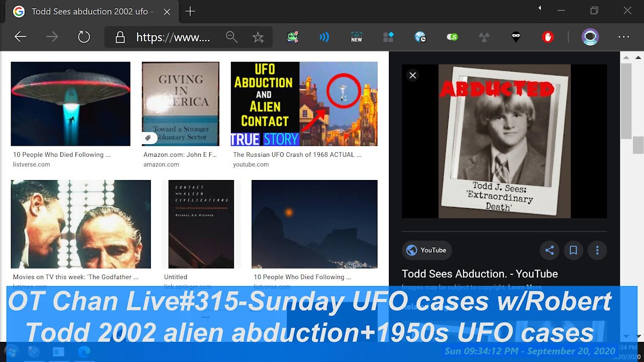Image resolution: width=644 pixels, height=362 pixels.
Task: Click the youtube.com source text
Action: point(251,164)
